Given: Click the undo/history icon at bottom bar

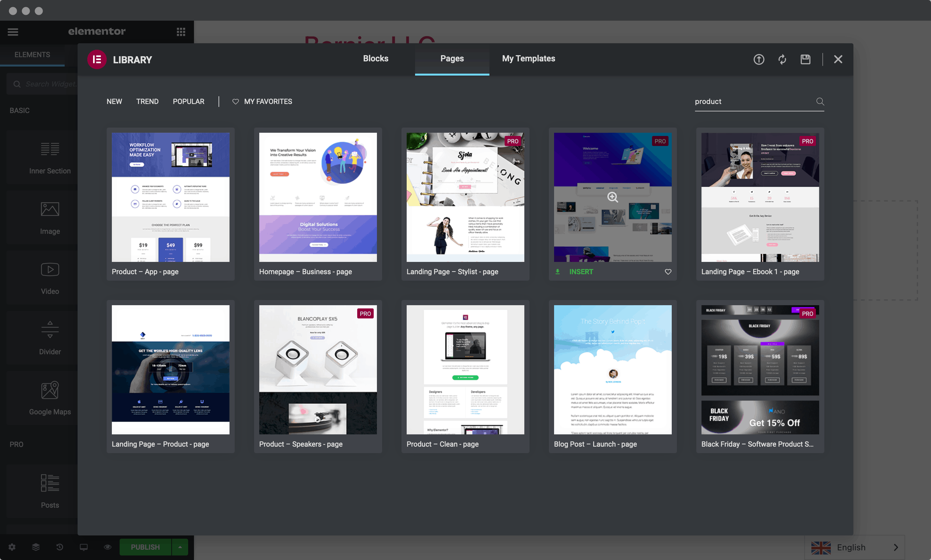Looking at the screenshot, I should coord(59,547).
